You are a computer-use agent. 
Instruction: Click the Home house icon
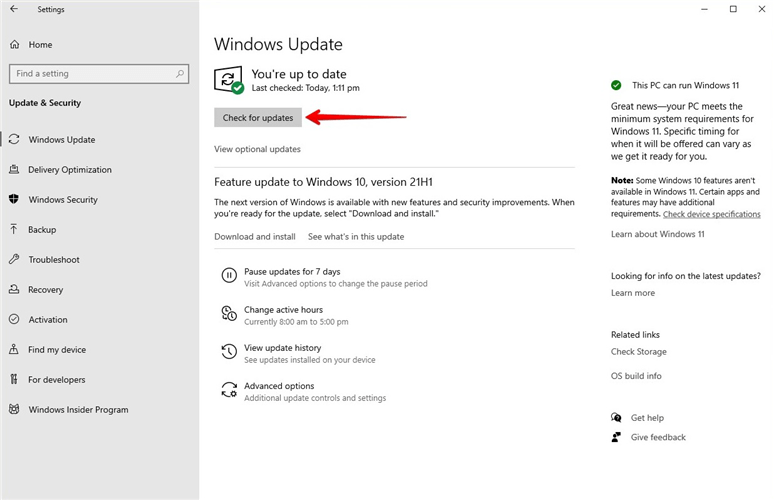[15, 44]
